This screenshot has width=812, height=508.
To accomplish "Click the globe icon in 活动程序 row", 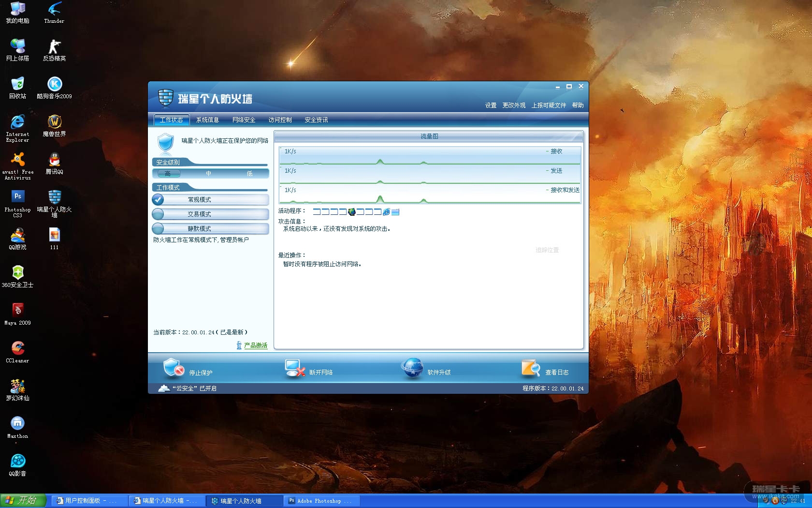I will point(352,212).
